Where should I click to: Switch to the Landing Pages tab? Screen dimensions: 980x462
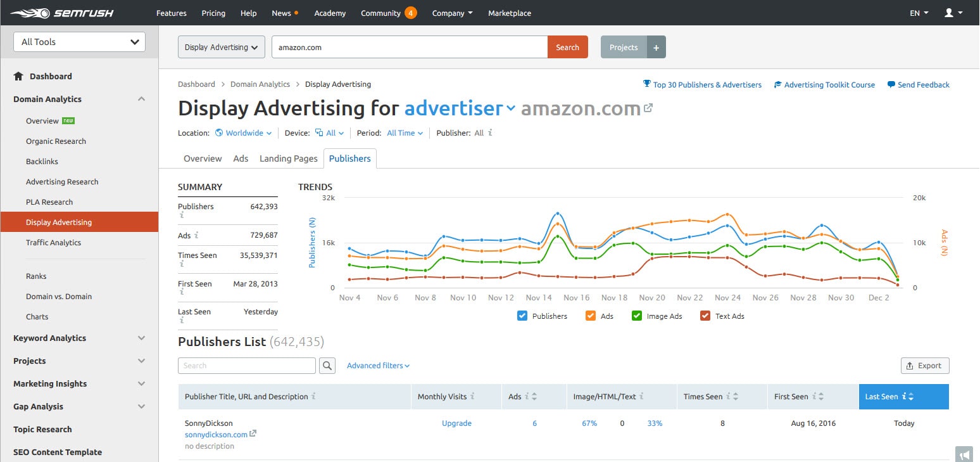tap(288, 158)
